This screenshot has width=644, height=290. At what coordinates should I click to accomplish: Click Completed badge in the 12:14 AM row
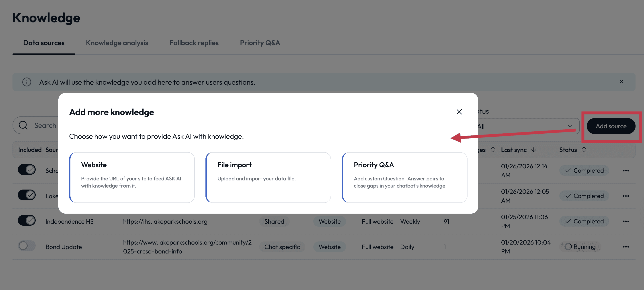[x=584, y=171]
